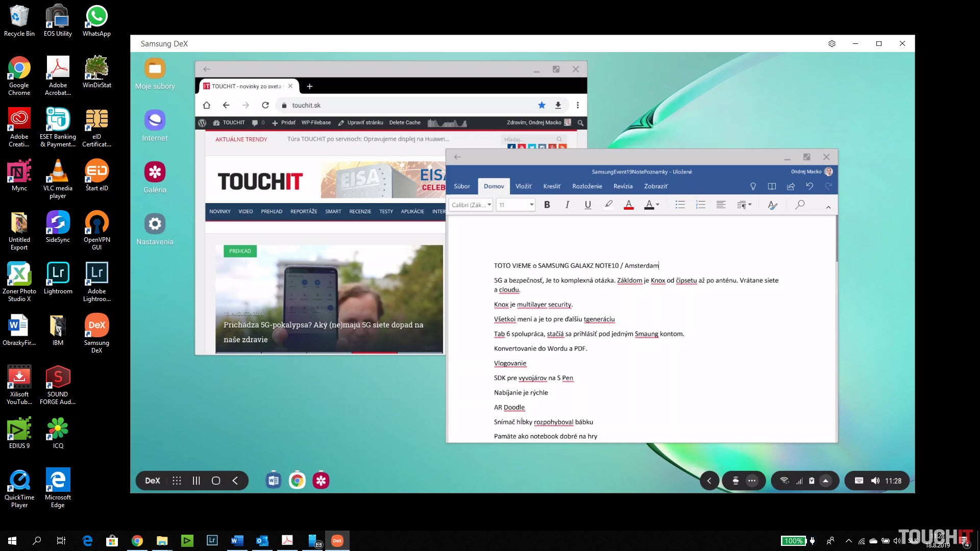This screenshot has width=980, height=551.
Task: Reload the touchit.sk page in Chrome
Action: click(265, 105)
